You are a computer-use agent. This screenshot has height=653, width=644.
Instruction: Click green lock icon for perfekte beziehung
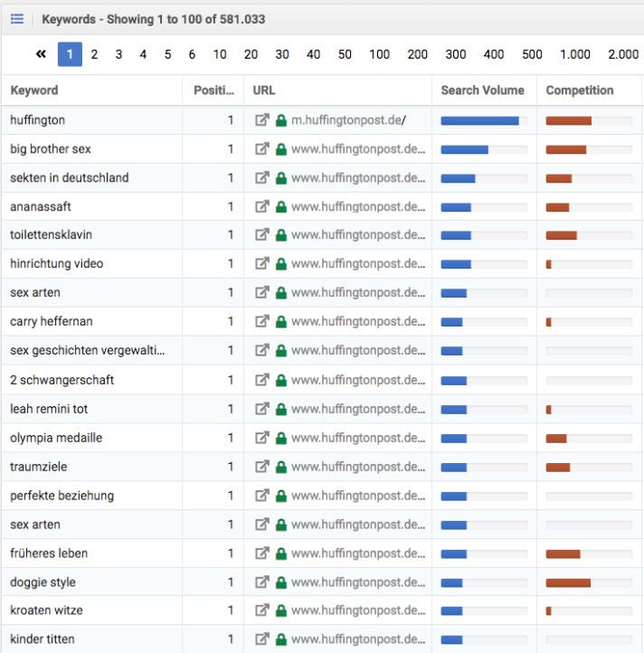pyautogui.click(x=281, y=496)
